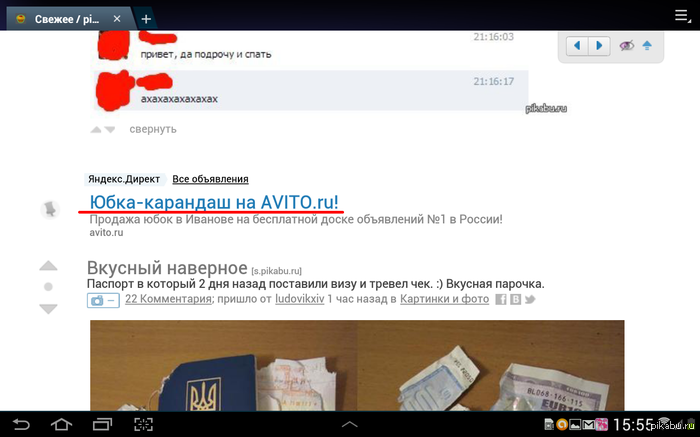Open new browser tab with plus
The width and height of the screenshot is (700, 437).
(x=146, y=19)
